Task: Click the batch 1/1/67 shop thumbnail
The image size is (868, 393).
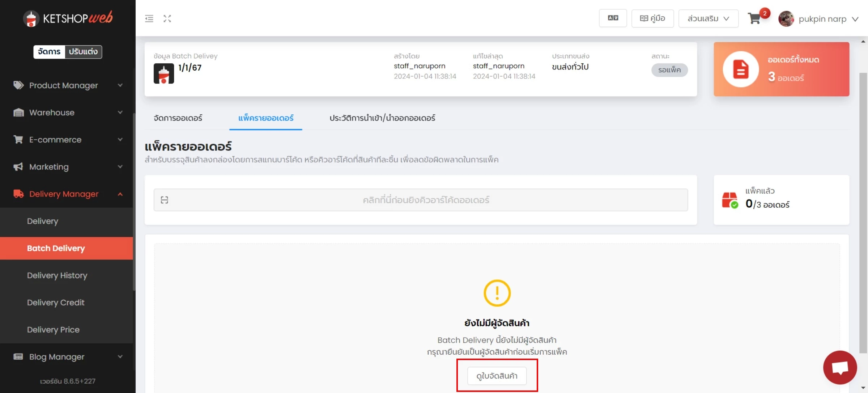Action: pos(163,73)
